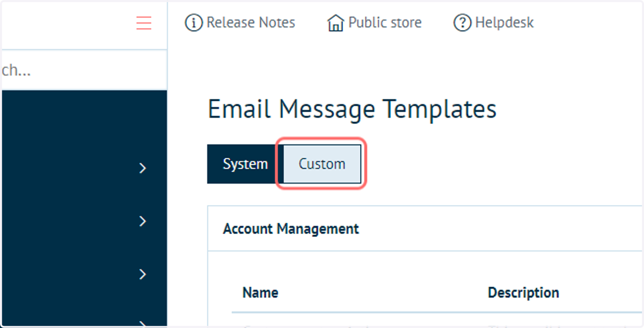The width and height of the screenshot is (644, 328).
Task: Expand the third sidebar chevron item
Action: [142, 274]
